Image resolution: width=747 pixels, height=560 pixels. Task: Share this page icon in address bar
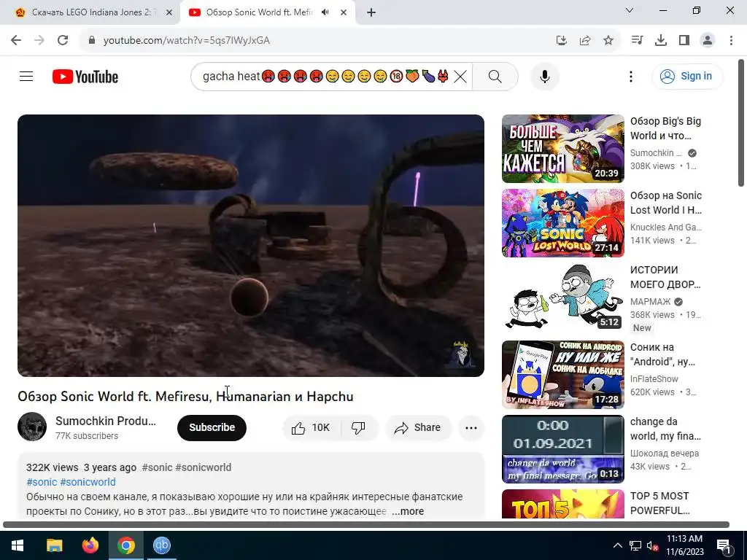click(585, 40)
